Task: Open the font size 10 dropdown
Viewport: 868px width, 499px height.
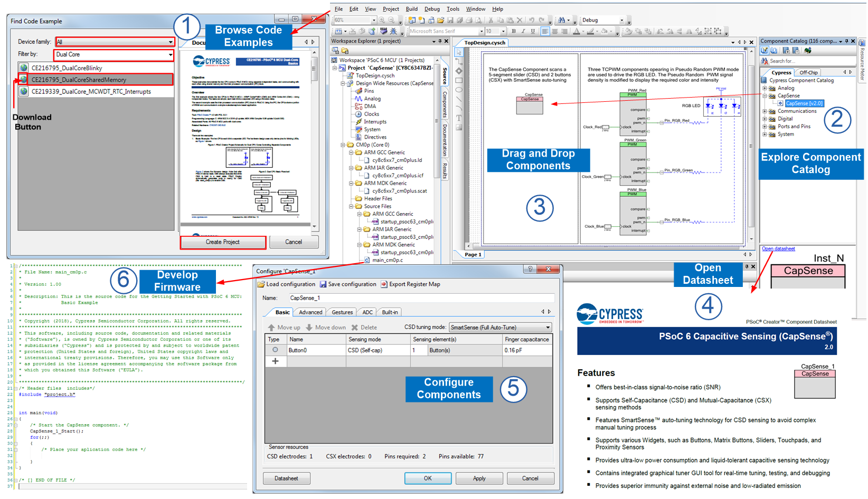Action: pyautogui.click(x=503, y=31)
